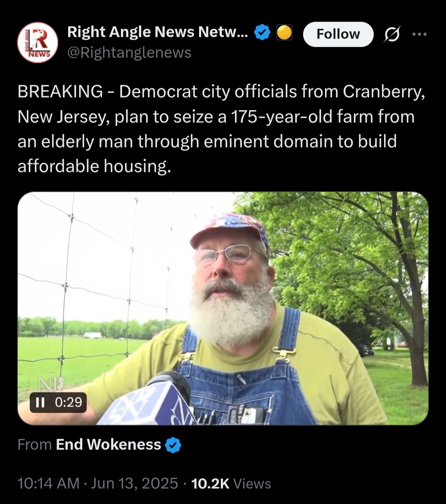Viewport: 446px width, 504px height.
Task: Click the word BREAKING in the post text
Action: [60, 91]
